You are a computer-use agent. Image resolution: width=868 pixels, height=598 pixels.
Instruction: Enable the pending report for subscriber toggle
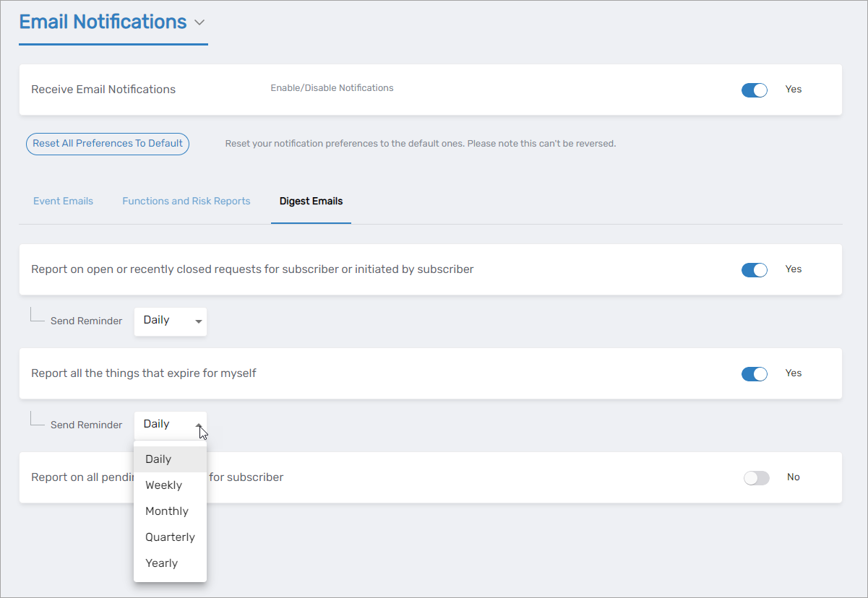pos(756,477)
